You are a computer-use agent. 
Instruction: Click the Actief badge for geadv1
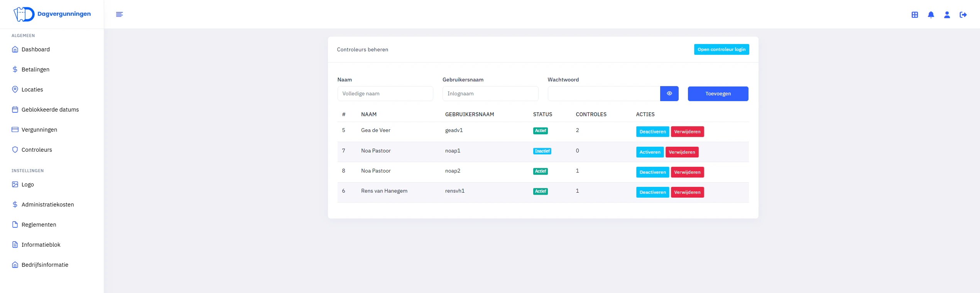540,131
